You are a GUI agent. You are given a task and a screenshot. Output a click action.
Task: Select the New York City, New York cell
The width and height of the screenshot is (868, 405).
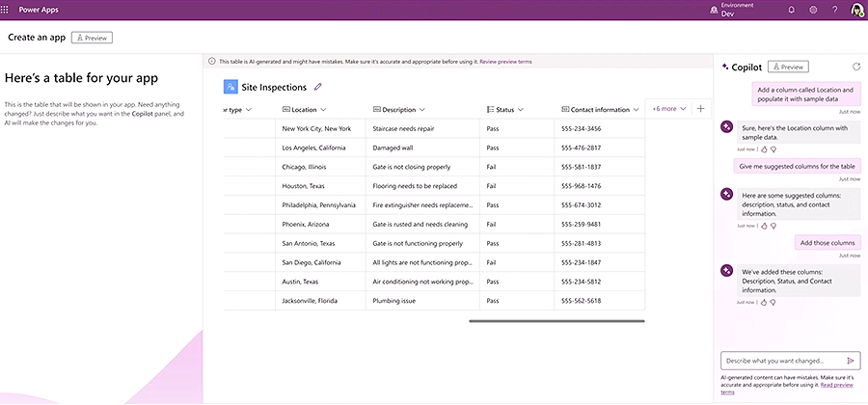pyautogui.click(x=320, y=128)
